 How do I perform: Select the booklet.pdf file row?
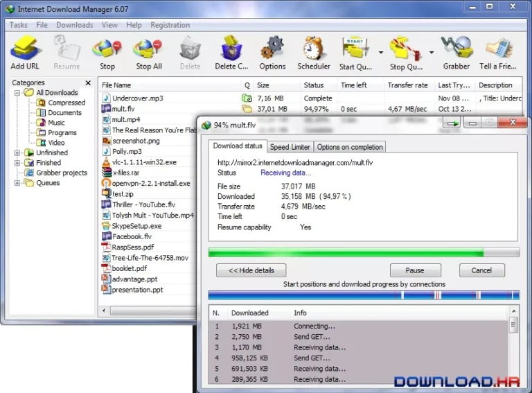point(148,268)
